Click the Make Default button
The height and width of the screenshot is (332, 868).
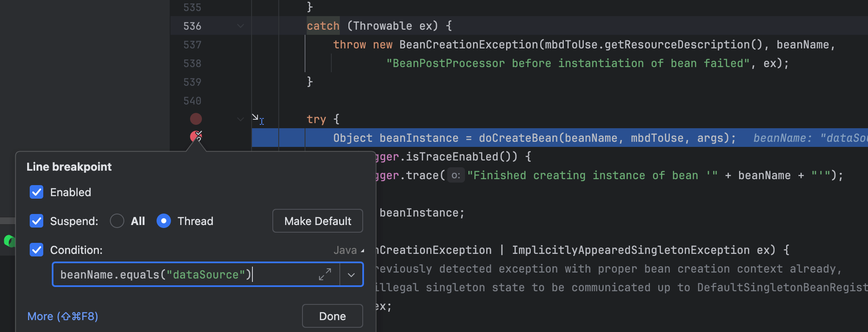coord(318,221)
